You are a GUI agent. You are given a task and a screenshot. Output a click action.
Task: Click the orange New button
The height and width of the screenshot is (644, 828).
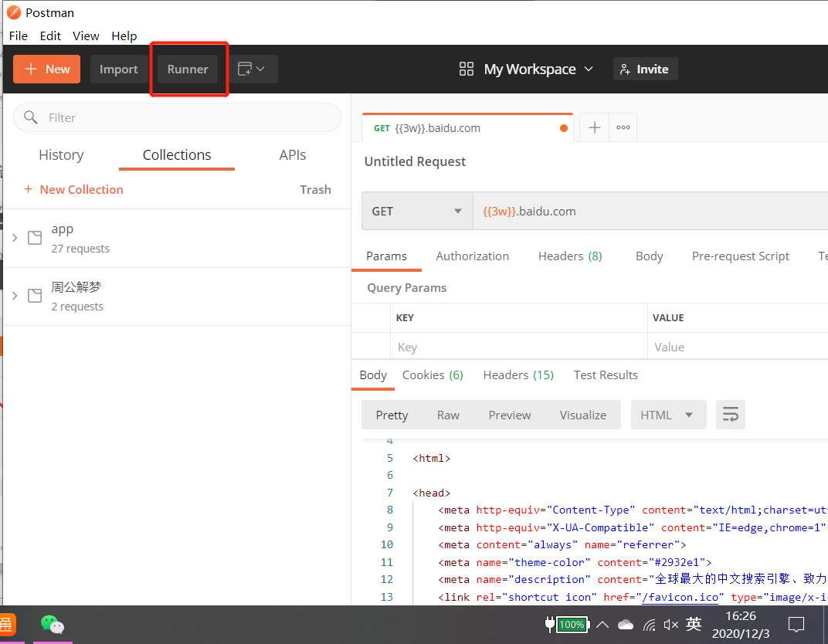tap(46, 69)
